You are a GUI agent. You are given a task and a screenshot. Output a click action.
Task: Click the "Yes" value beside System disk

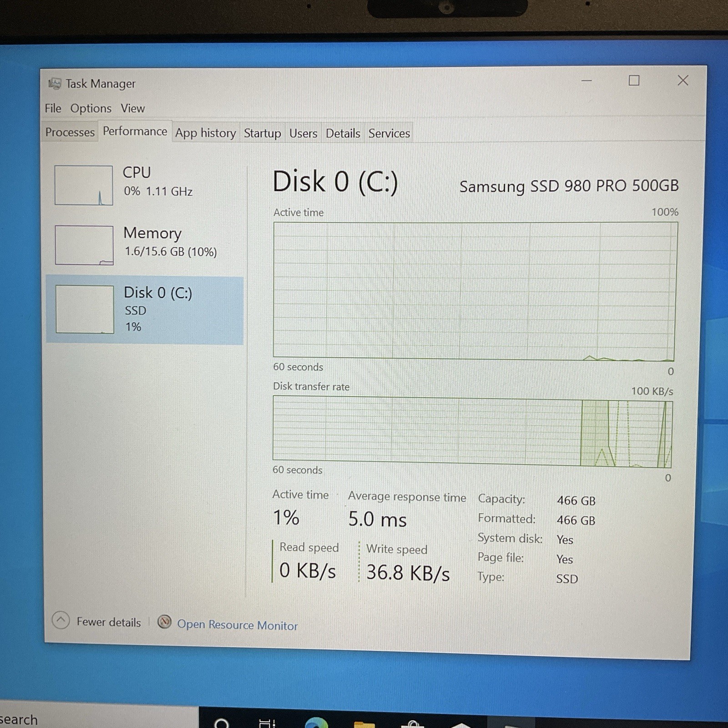565,540
